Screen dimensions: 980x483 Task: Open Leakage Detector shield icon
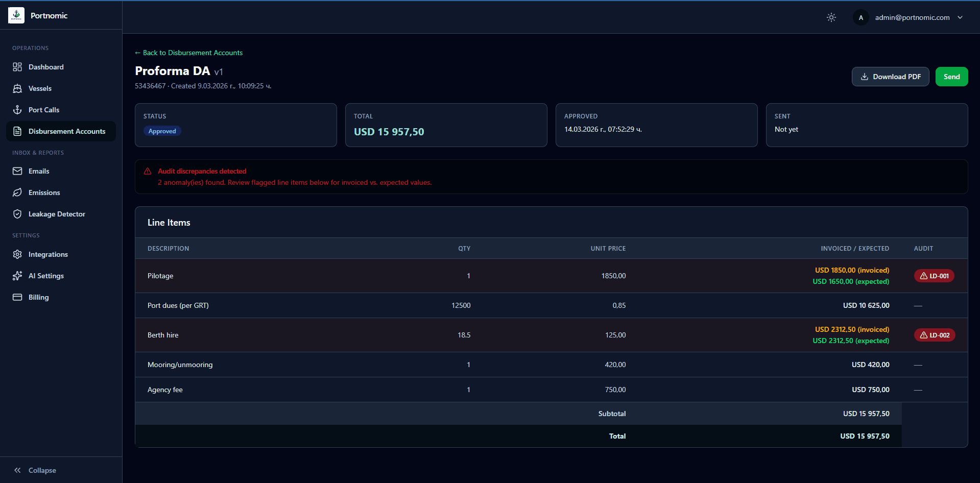[17, 214]
